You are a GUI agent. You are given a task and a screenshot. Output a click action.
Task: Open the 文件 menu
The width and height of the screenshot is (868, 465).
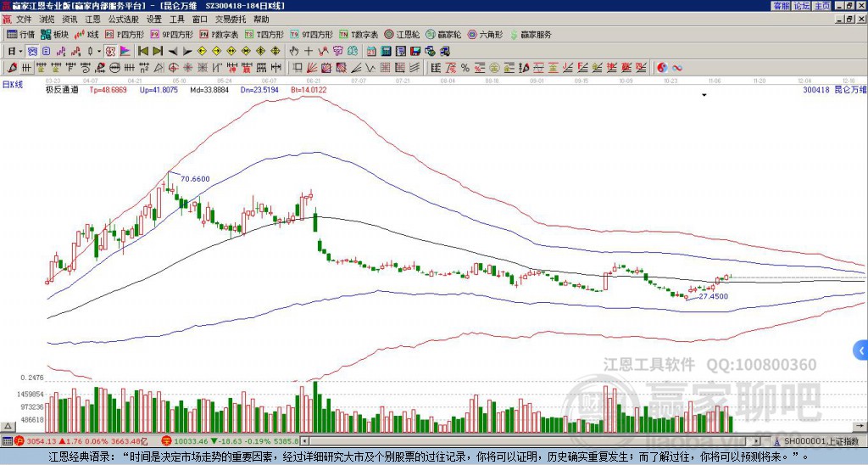[24, 20]
